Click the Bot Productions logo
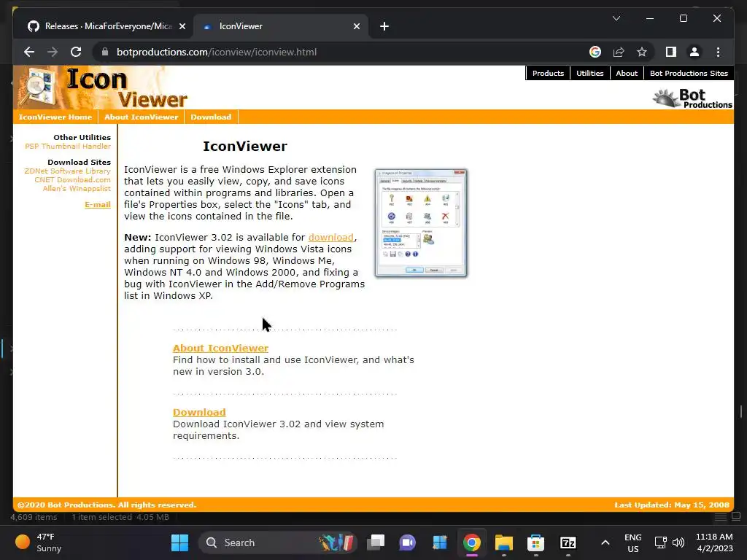The width and height of the screenshot is (747, 560). pos(692,98)
